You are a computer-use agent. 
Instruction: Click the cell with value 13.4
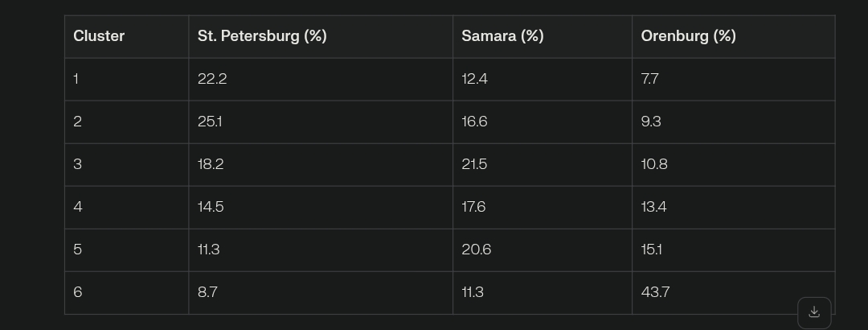734,208
